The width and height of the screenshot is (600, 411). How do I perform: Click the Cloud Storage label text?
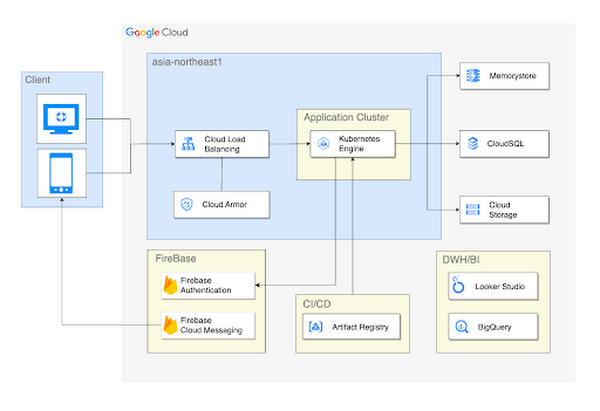[x=503, y=210]
